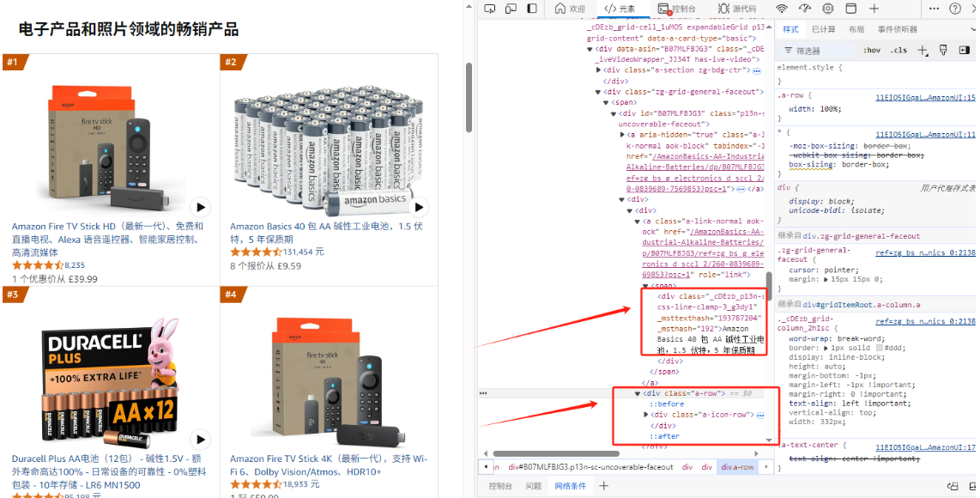Collapse the zg-grid-general-faceout div node
980x498 pixels.
[x=598, y=92]
